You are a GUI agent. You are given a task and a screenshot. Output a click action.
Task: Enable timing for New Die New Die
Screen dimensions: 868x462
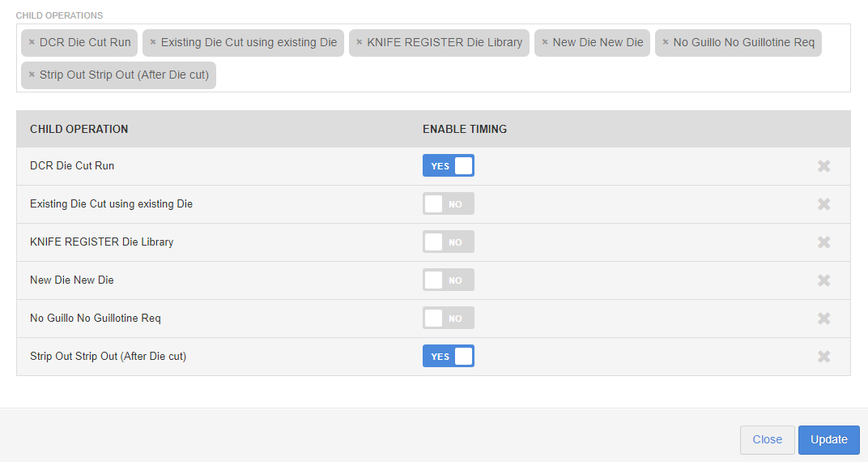pos(449,280)
